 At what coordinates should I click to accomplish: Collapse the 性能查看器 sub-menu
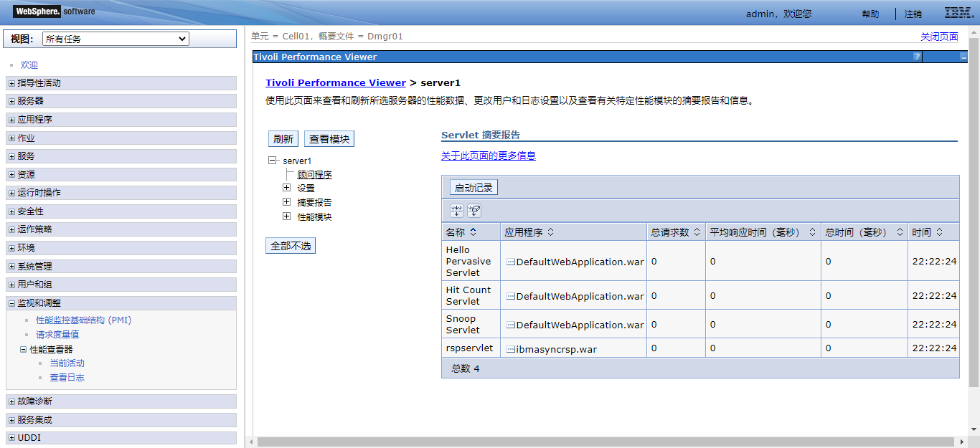(24, 350)
